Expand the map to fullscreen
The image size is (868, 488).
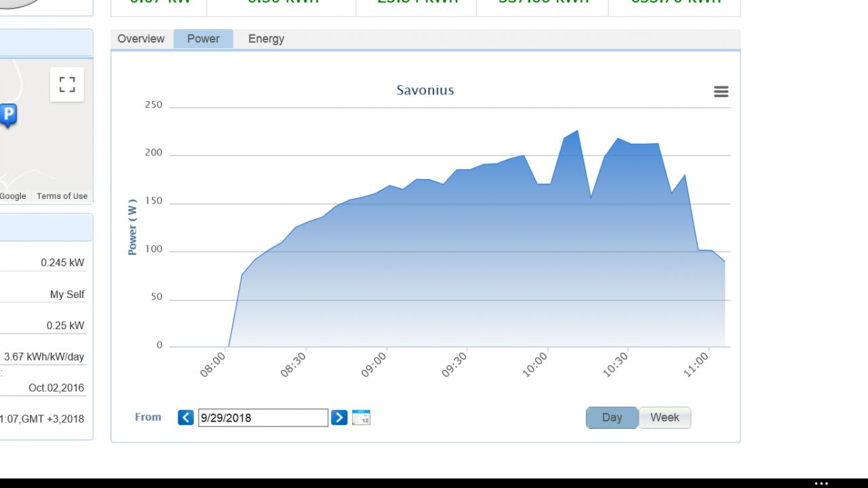pyautogui.click(x=66, y=84)
